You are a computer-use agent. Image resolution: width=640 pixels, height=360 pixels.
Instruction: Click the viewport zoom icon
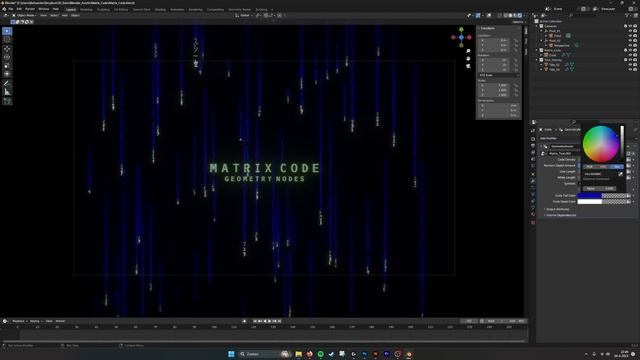pos(468,51)
